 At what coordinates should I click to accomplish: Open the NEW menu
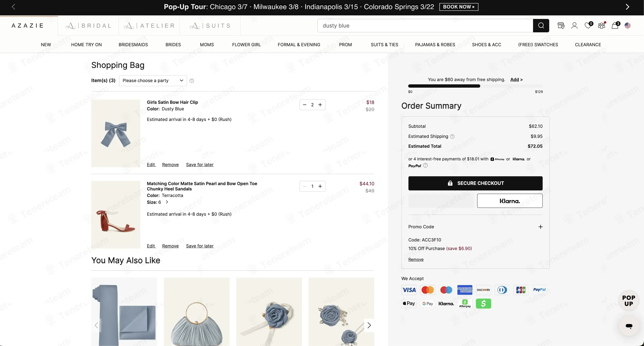point(46,45)
